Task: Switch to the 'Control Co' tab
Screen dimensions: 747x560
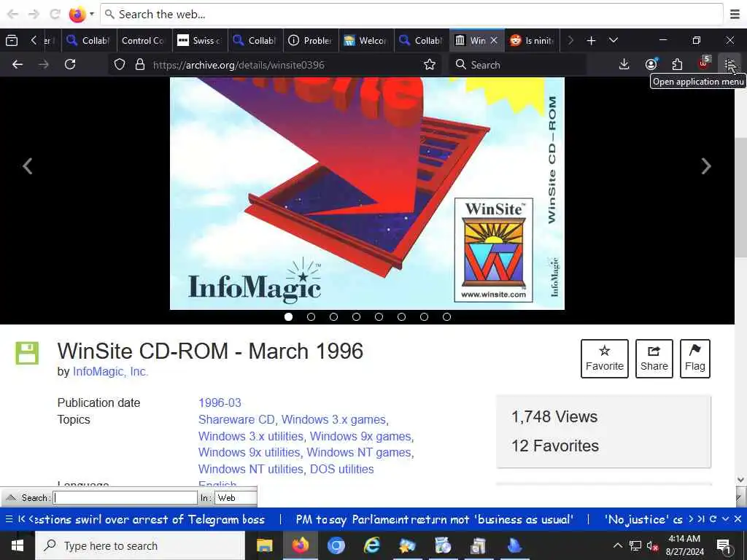Action: click(142, 41)
